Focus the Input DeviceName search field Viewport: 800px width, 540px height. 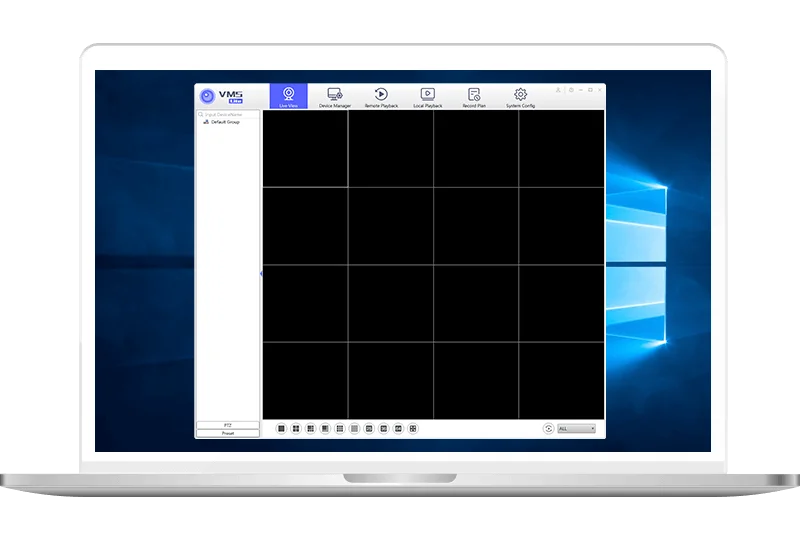[x=228, y=114]
